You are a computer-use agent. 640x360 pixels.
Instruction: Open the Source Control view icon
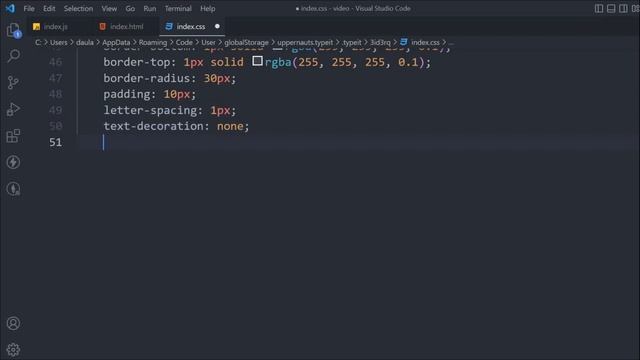click(x=13, y=83)
